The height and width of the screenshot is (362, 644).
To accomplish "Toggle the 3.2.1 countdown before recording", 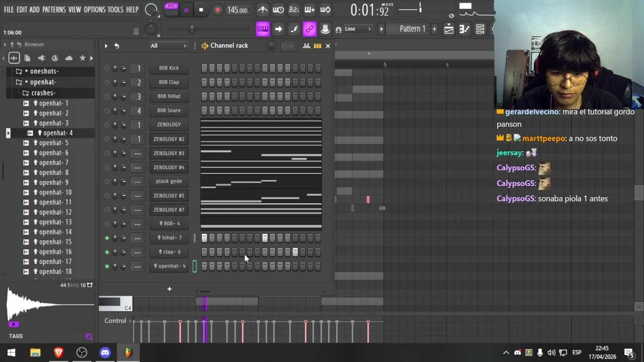I will coord(294,10).
